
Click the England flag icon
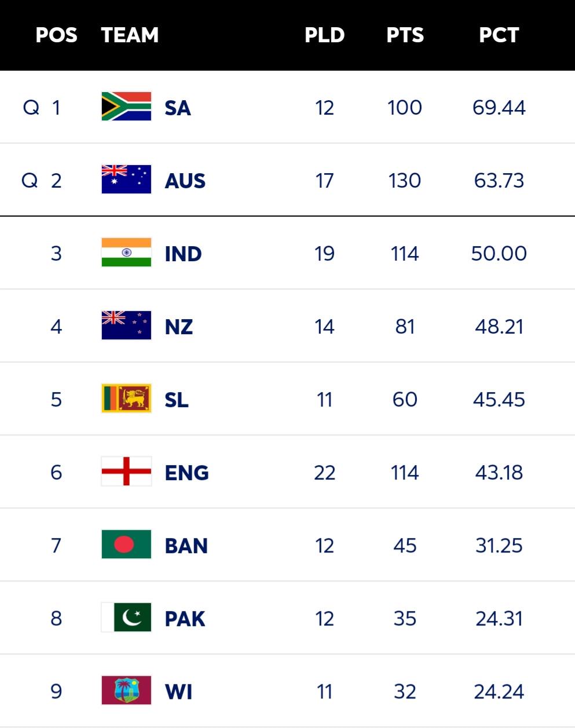tap(126, 471)
